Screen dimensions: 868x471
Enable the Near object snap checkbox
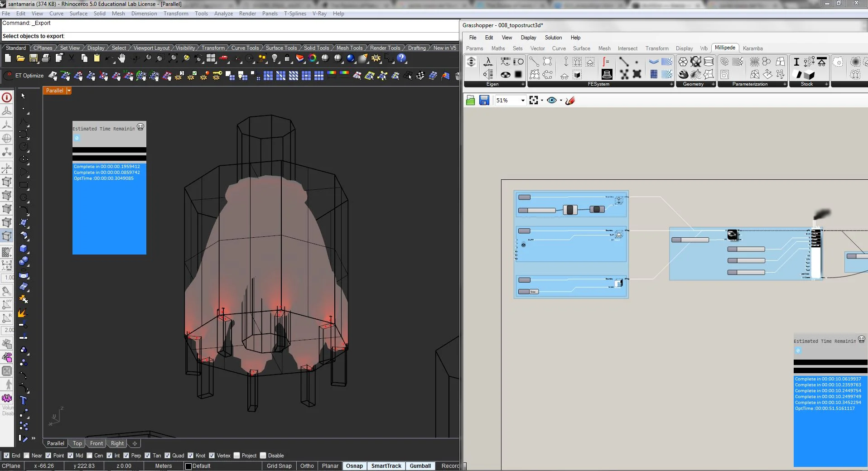coord(27,456)
